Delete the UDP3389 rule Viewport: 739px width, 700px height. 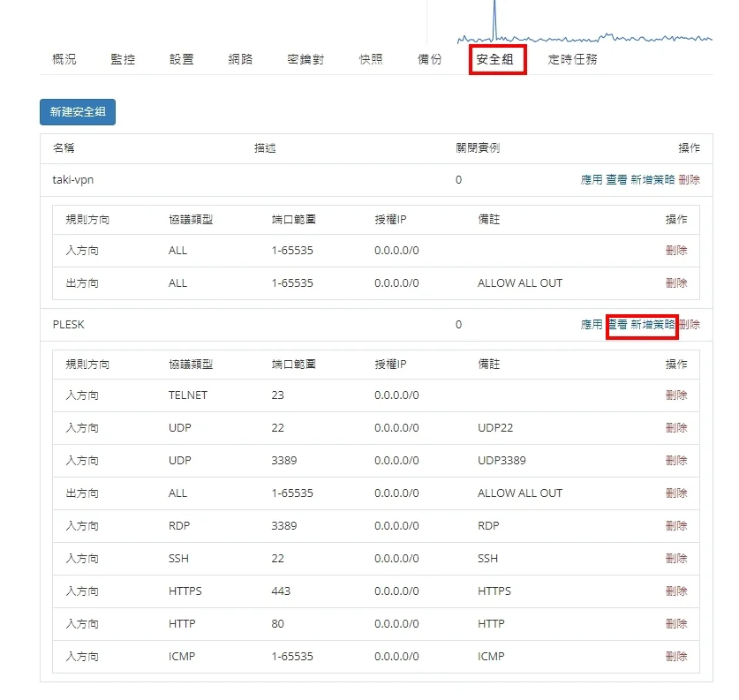coord(676,460)
